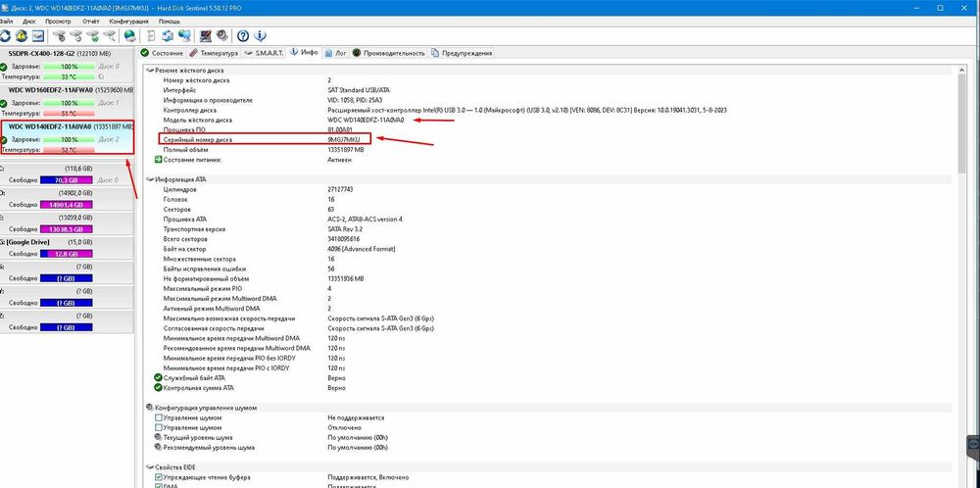Click the globe toolbar icon
980x488 pixels.
(x=130, y=35)
